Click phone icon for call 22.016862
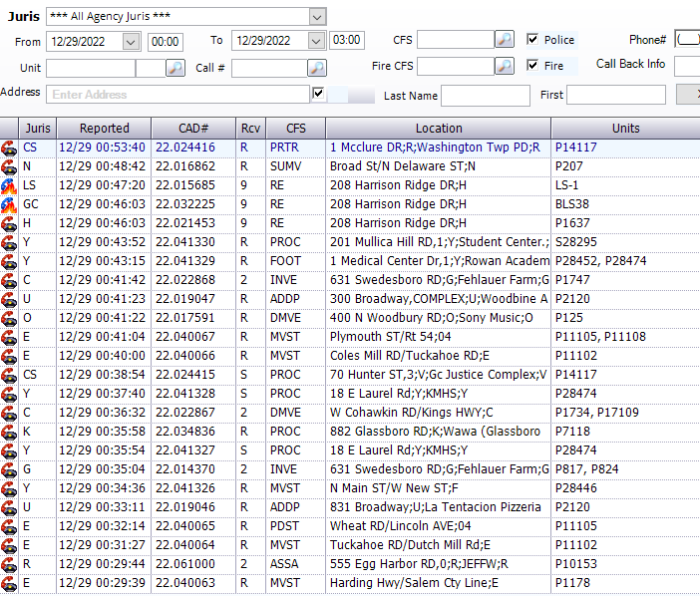This screenshot has width=700, height=596. pos(9,166)
